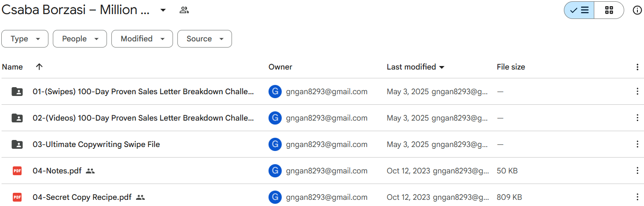The image size is (644, 206).
Task: Switch to list layout view
Action: click(579, 10)
